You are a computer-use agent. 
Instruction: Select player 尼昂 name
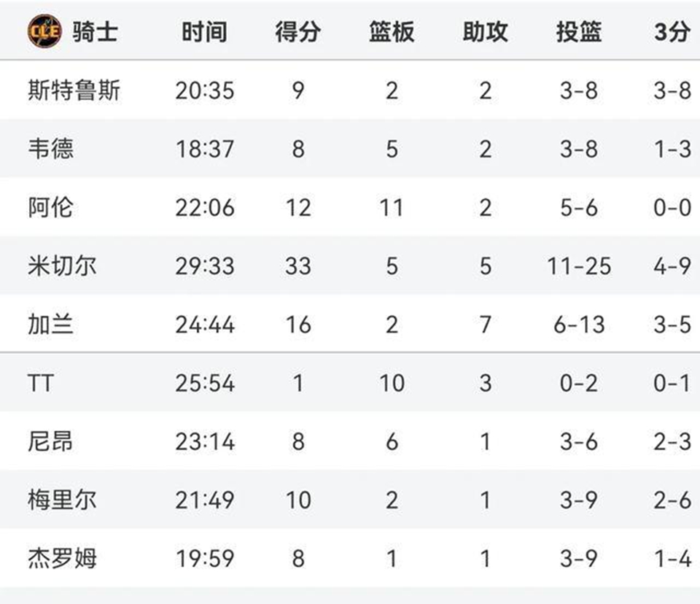coord(51,441)
